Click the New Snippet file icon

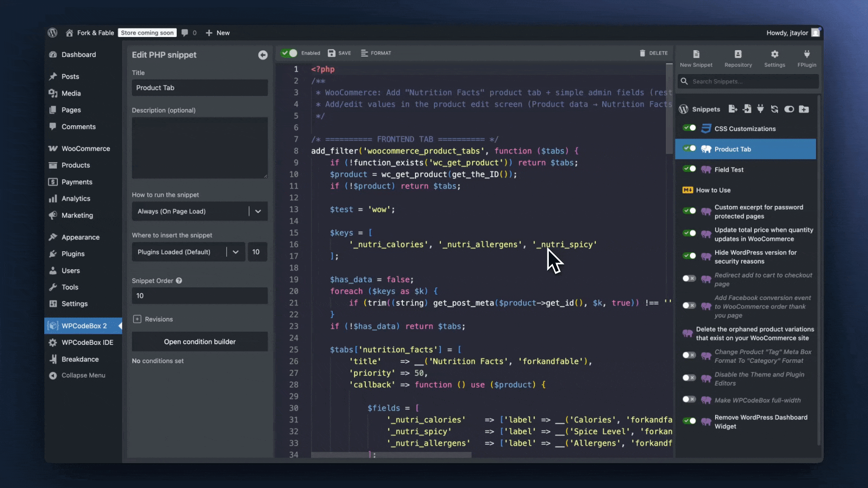click(696, 54)
